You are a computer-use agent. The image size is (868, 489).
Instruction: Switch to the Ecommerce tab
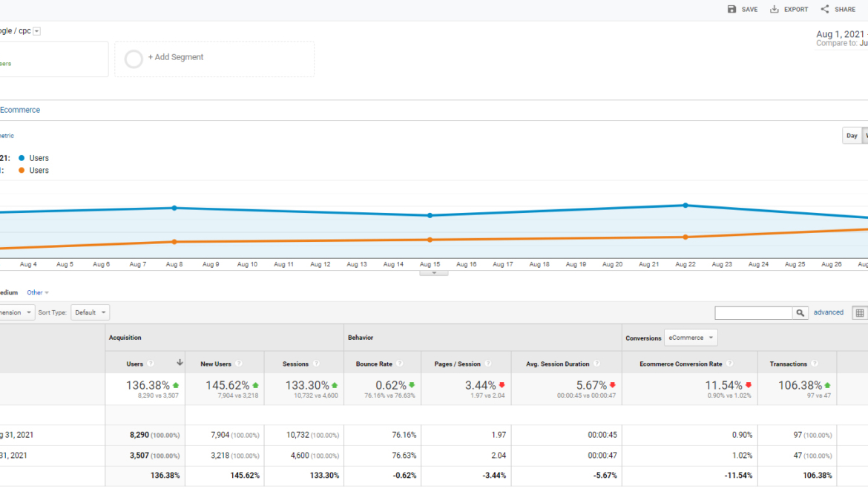(20, 109)
